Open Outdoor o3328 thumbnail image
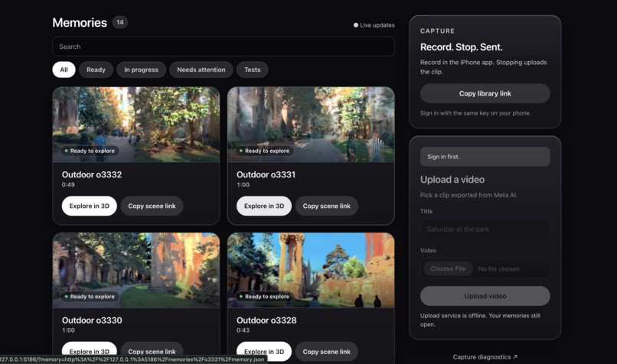The image size is (617, 364). tap(311, 270)
